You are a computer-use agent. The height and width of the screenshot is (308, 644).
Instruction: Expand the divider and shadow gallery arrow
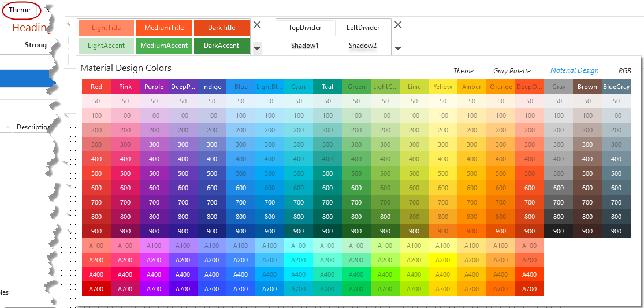pos(398,49)
